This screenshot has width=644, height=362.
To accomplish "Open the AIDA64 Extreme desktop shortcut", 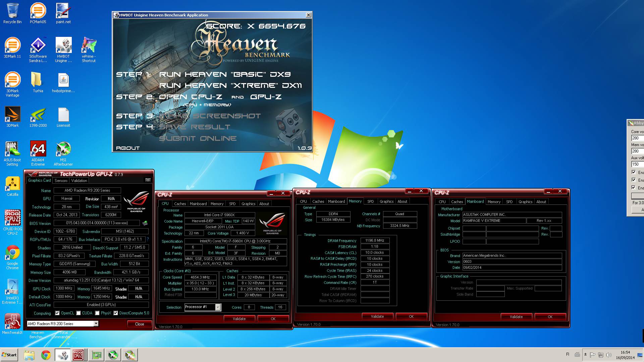I will (x=38, y=154).
